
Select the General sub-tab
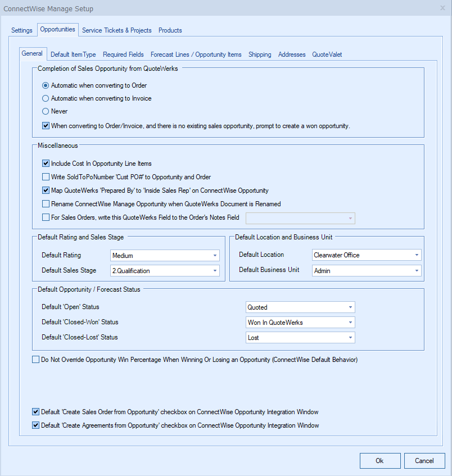(x=32, y=53)
